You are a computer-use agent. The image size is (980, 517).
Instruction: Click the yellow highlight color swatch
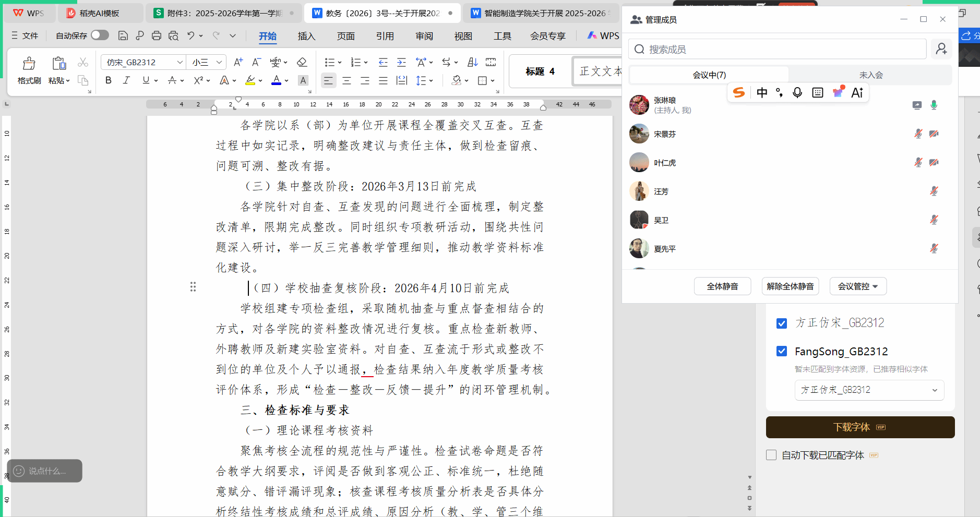coord(250,80)
